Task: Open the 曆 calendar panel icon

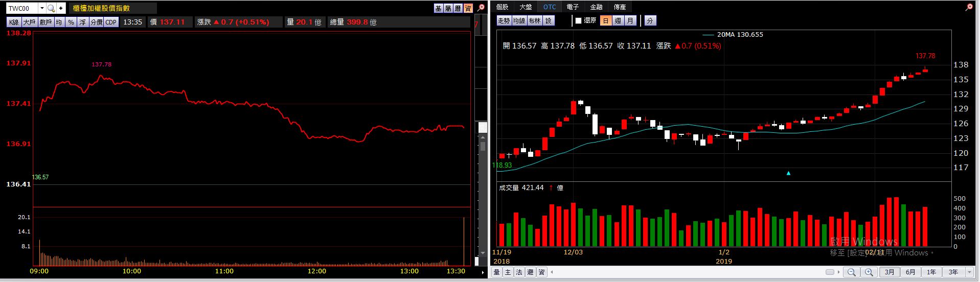Action: (458, 8)
